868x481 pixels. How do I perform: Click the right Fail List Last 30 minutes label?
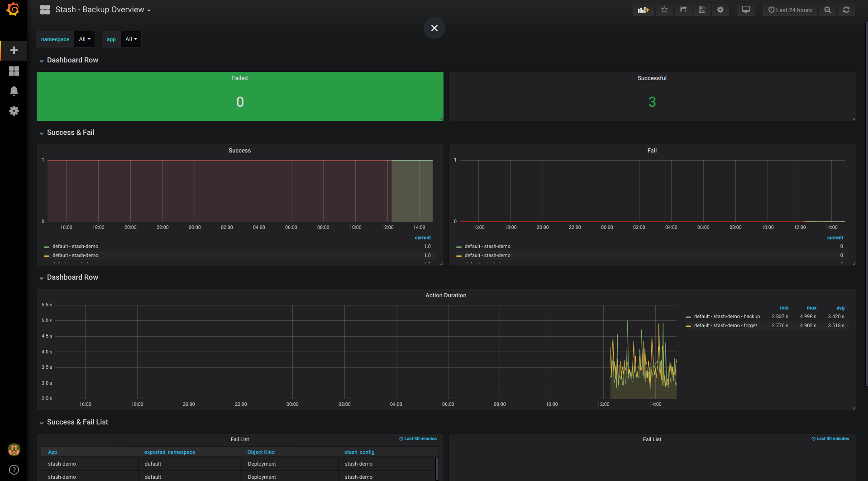coord(830,438)
